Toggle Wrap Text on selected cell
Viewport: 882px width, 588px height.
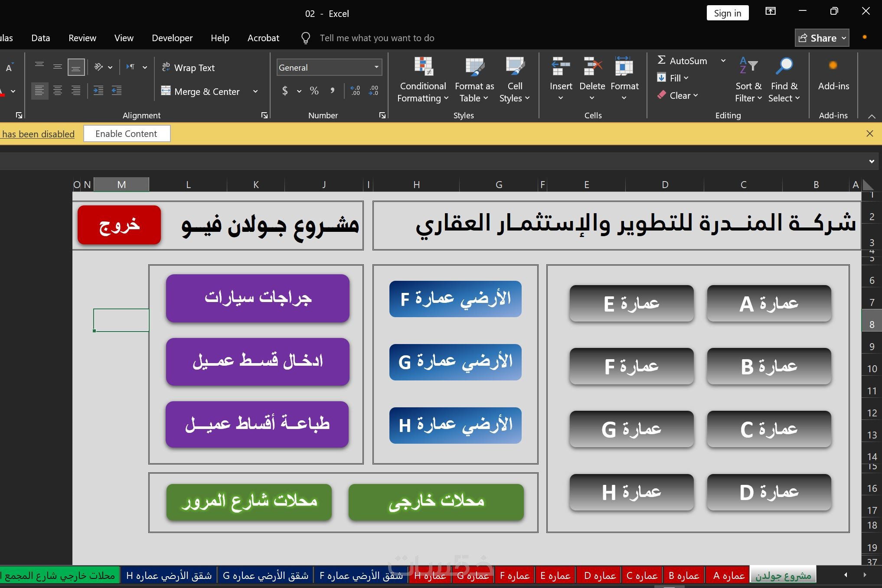(189, 68)
